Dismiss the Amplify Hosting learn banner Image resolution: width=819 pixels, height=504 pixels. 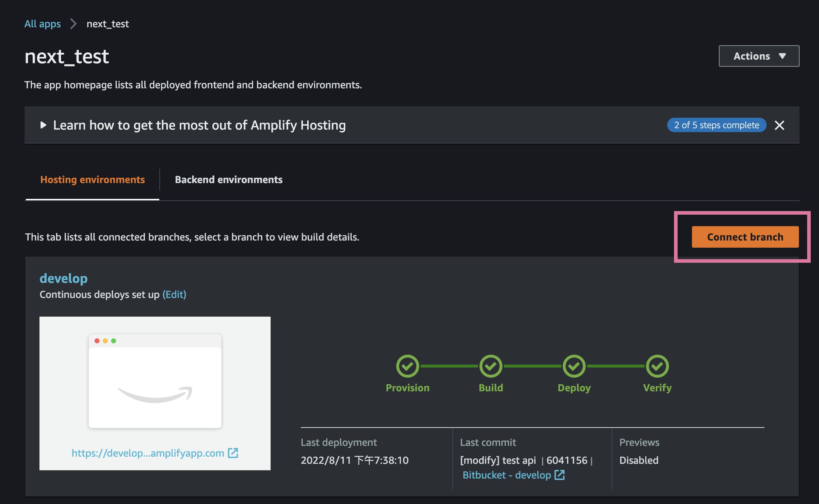point(779,125)
